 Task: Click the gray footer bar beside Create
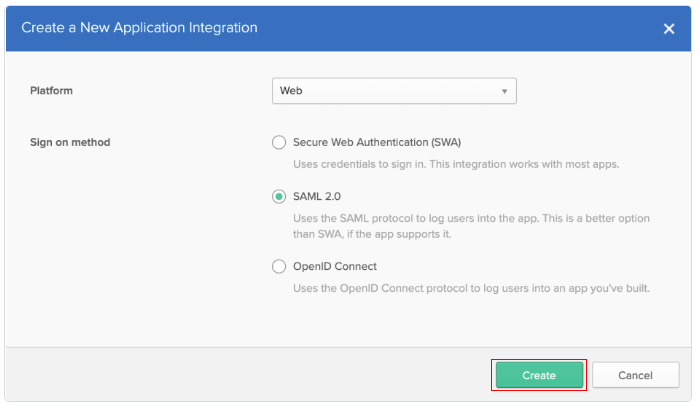248,374
